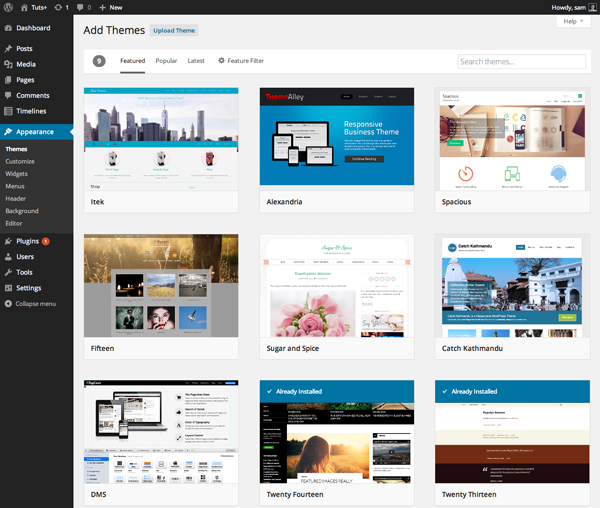The width and height of the screenshot is (600, 508).
Task: Select the Alexandria theme name
Action: click(284, 202)
